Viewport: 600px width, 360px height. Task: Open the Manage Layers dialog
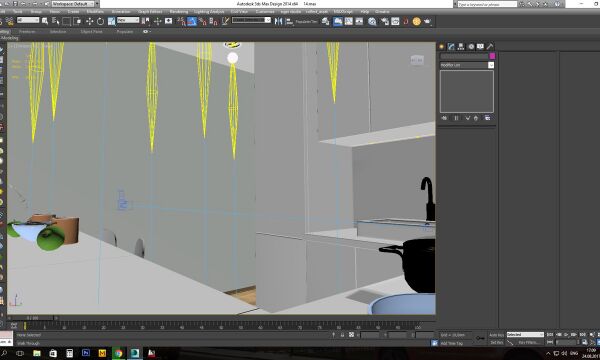point(325,21)
